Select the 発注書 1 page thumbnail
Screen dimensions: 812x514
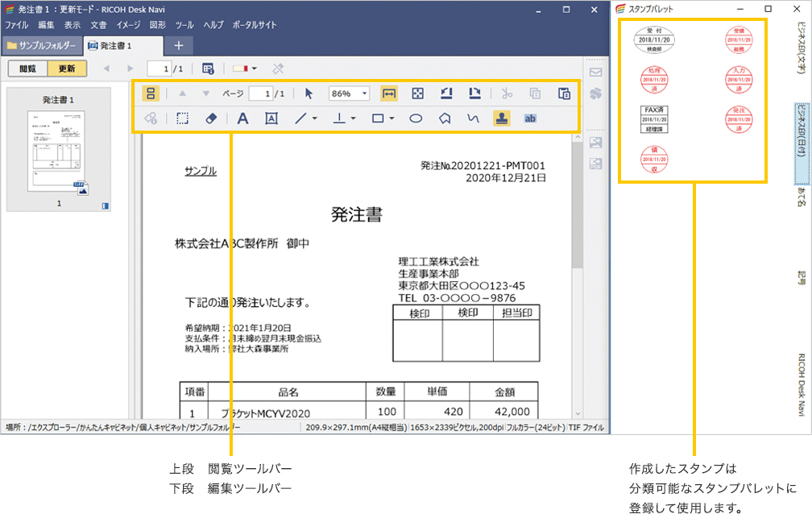coord(59,151)
